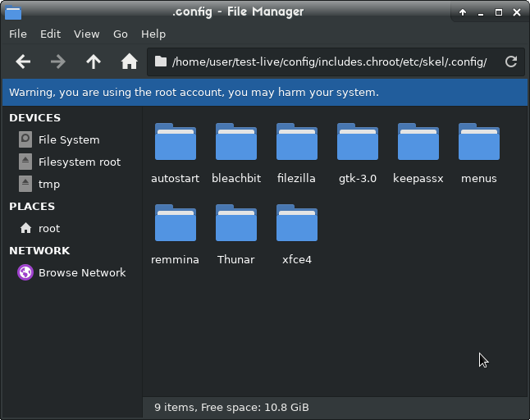The width and height of the screenshot is (530, 420).
Task: Open the root place in sidebar
Action: point(49,229)
